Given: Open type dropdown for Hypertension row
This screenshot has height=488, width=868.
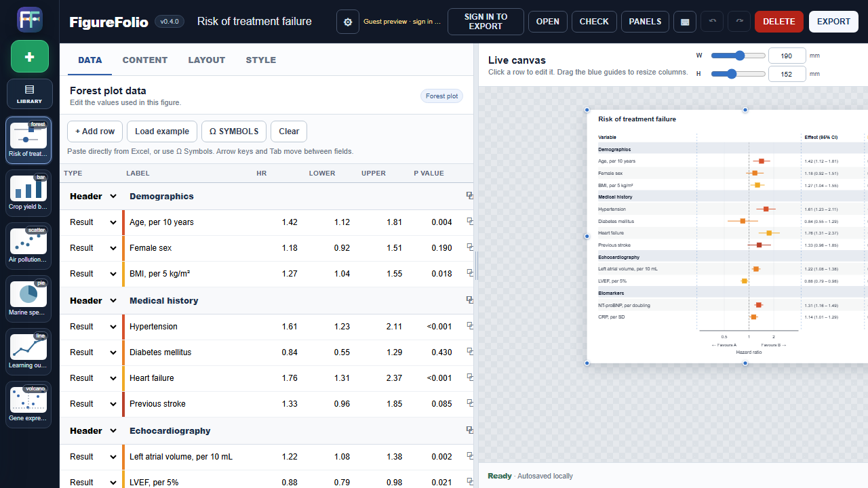Looking at the screenshot, I should (94, 327).
